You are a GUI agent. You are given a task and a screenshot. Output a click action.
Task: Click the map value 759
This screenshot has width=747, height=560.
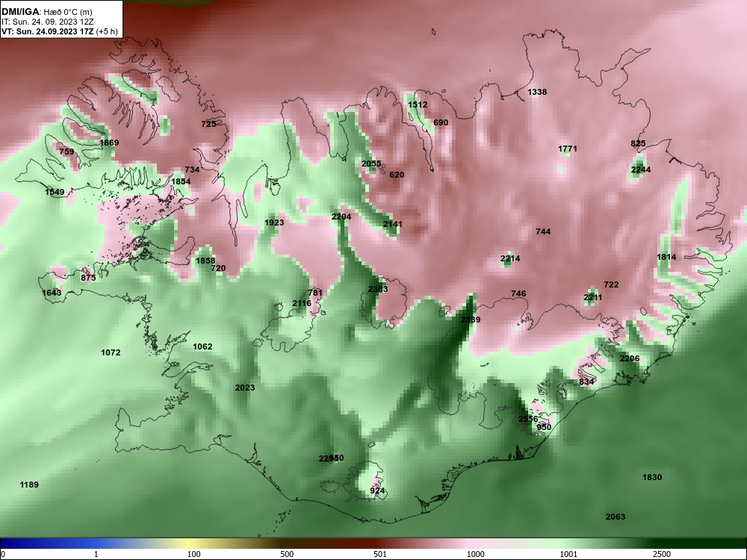(66, 152)
